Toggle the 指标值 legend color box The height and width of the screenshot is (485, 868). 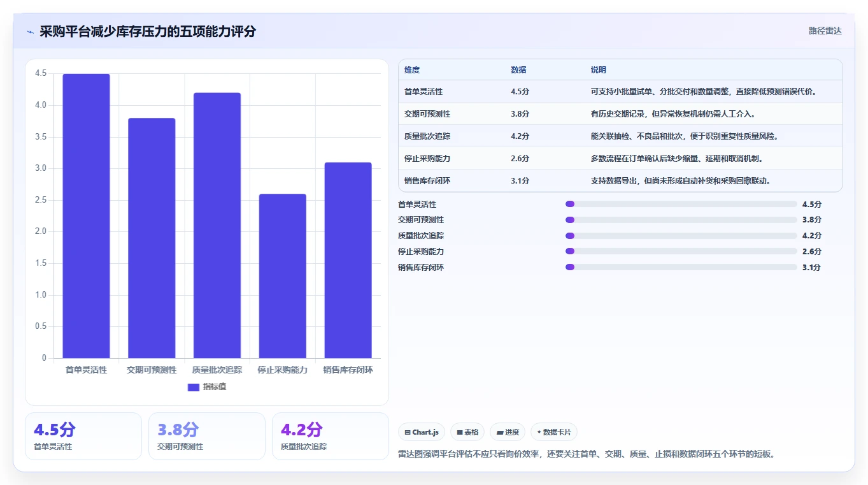194,387
